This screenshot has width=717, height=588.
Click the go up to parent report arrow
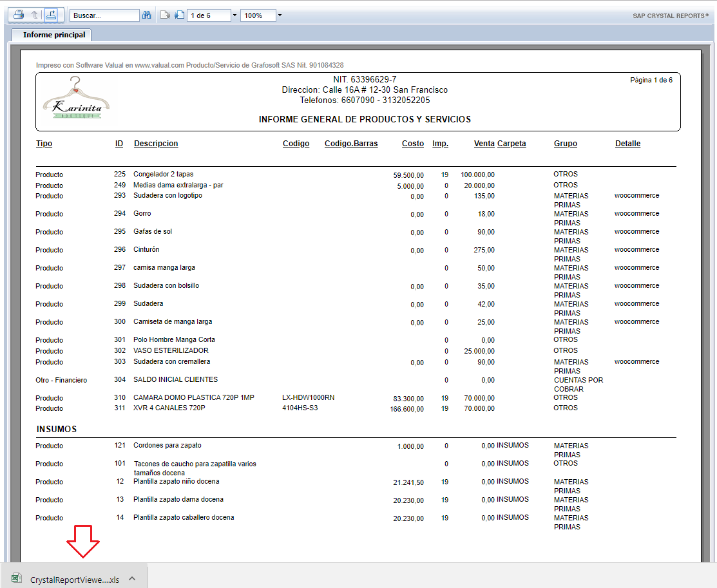(35, 15)
